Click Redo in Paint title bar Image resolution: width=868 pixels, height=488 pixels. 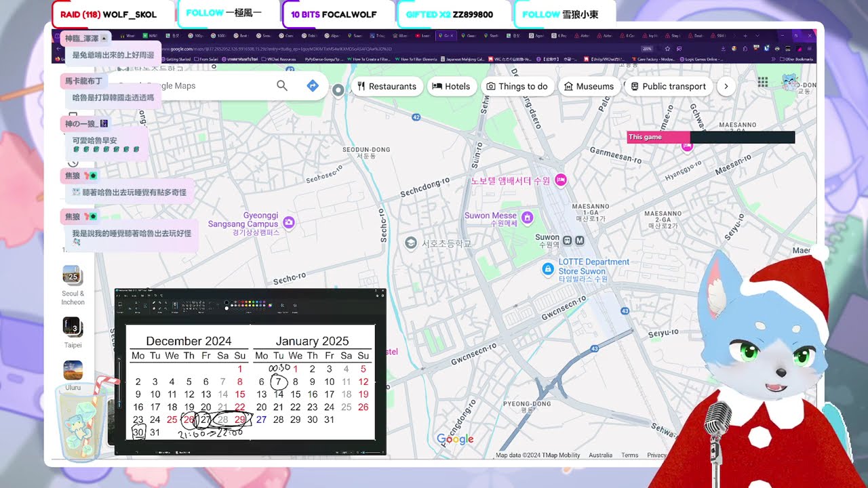pos(161,296)
